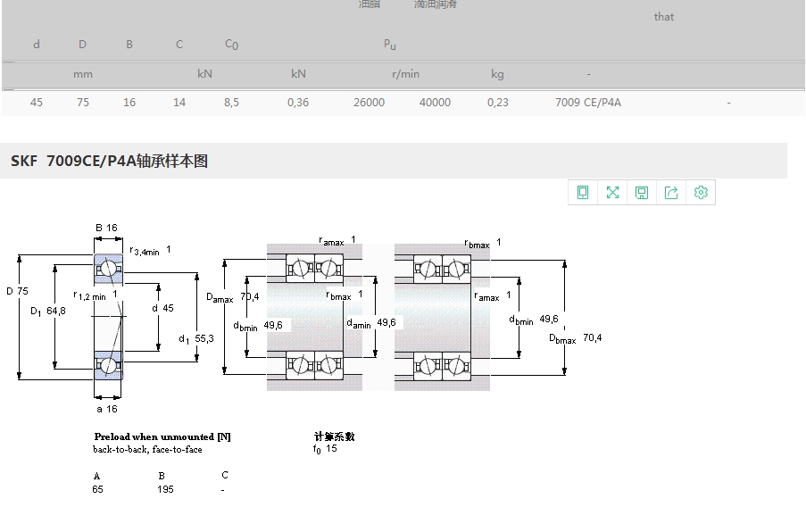806x532 pixels.
Task: Click the Pu fatigue load column header
Action: (389, 45)
